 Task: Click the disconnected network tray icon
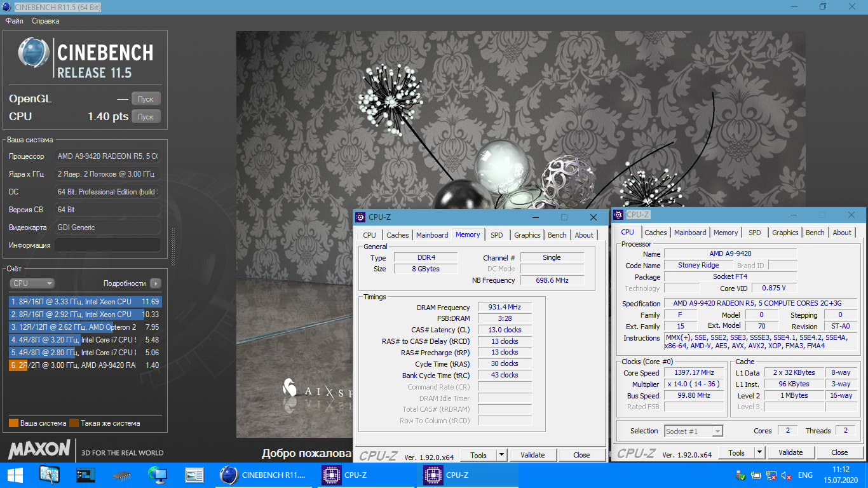coord(771,475)
